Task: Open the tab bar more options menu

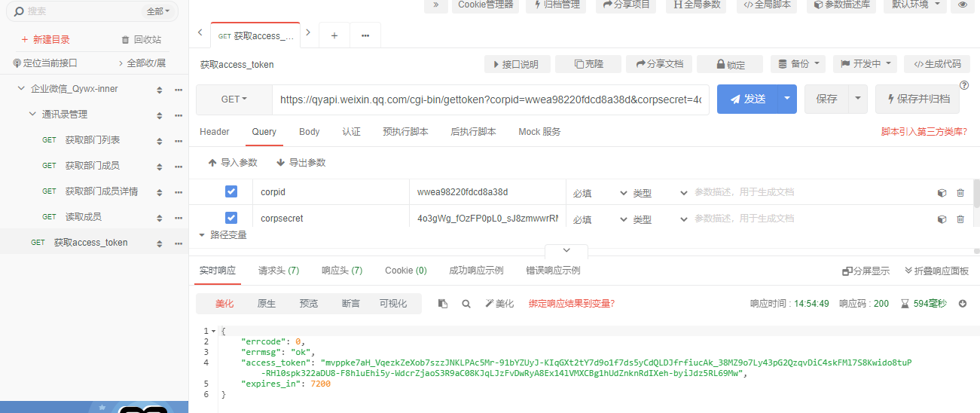Action: (x=365, y=35)
